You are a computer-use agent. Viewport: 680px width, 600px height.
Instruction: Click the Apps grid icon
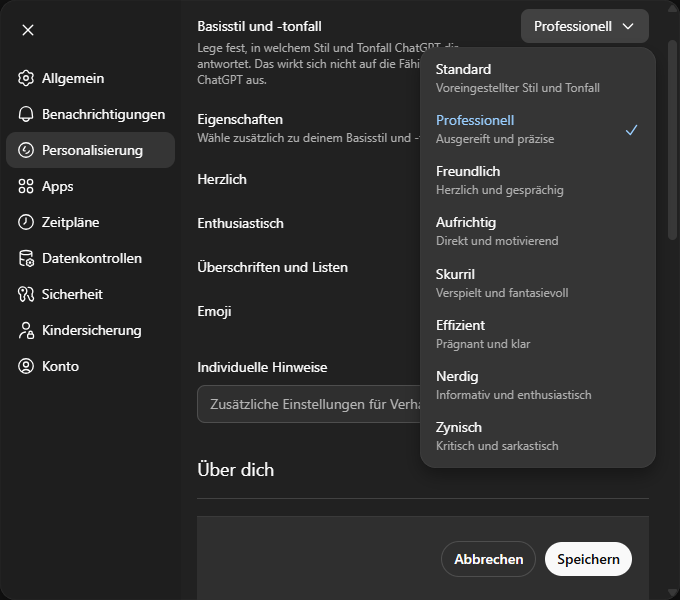tap(26, 186)
